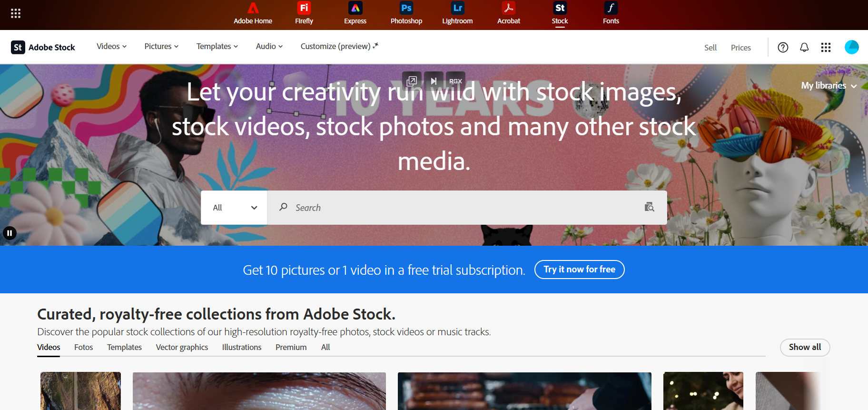Click the Adobe Stock logo
This screenshot has height=410, width=868.
click(43, 47)
